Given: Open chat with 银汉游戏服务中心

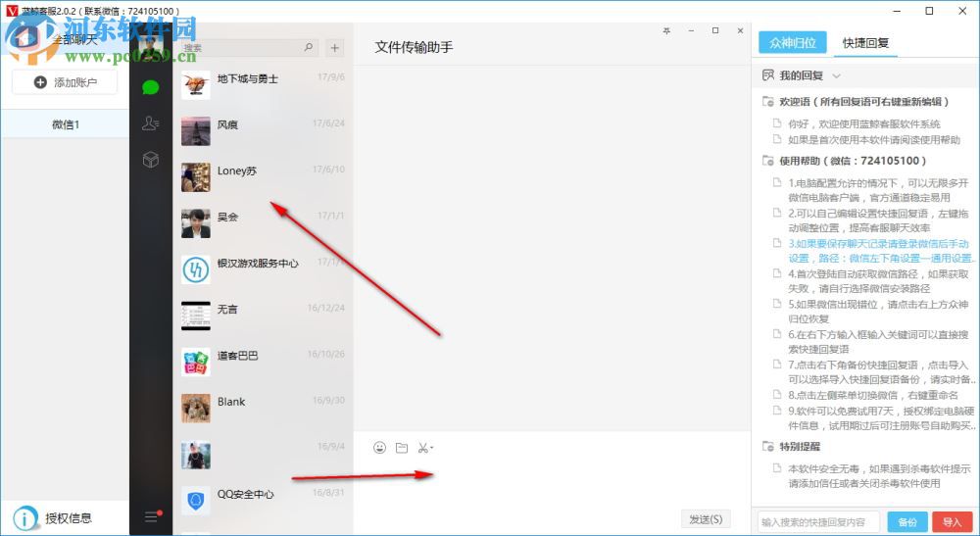Looking at the screenshot, I should (263, 269).
